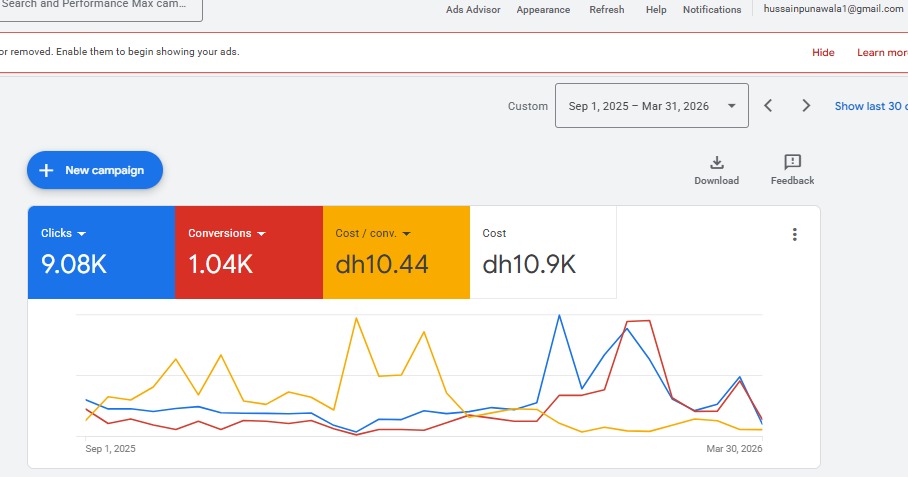908x477 pixels.
Task: Go to previous date range arrow
Action: pyautogui.click(x=768, y=105)
